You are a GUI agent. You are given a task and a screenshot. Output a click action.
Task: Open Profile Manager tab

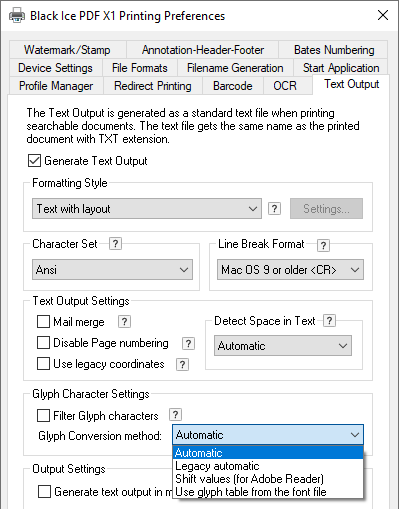pos(56,86)
